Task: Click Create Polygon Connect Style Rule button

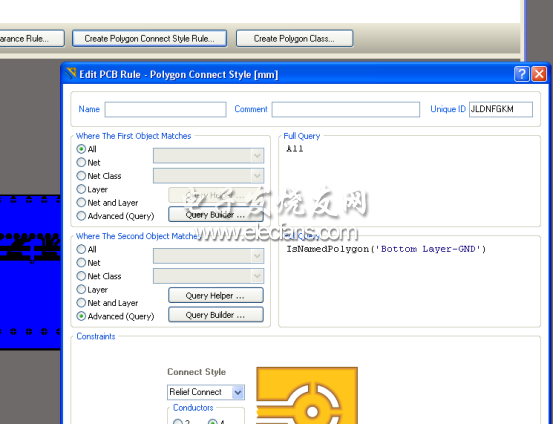Action: click(x=149, y=38)
